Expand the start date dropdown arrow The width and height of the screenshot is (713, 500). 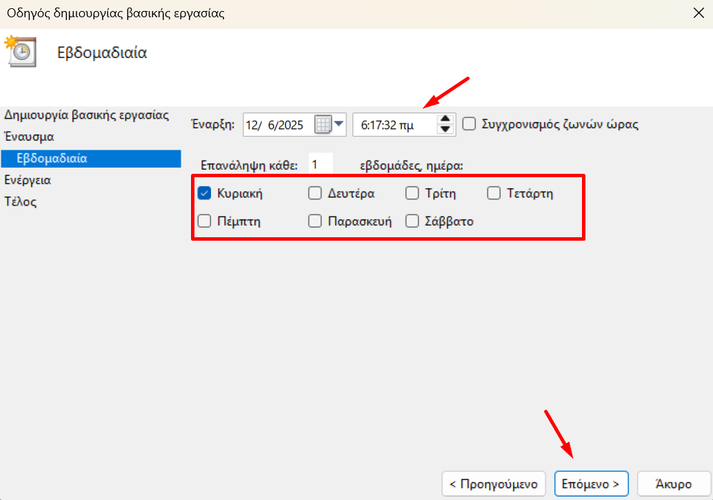pyautogui.click(x=339, y=124)
